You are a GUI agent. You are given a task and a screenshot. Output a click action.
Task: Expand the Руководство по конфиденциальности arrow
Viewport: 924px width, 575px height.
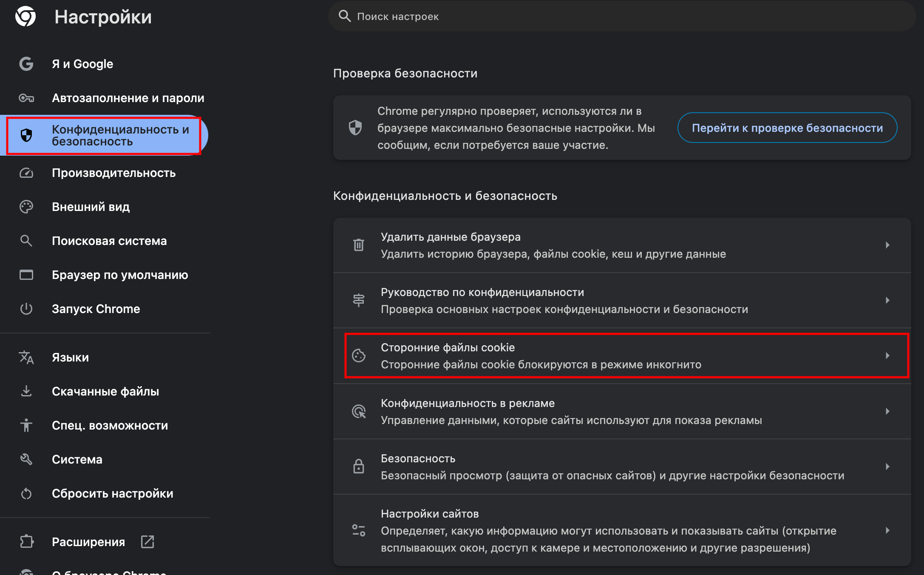(887, 300)
